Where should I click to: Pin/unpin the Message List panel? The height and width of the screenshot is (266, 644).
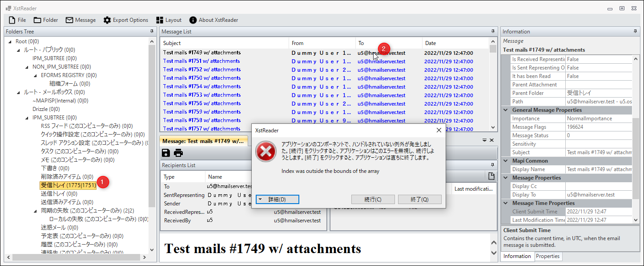point(493,32)
